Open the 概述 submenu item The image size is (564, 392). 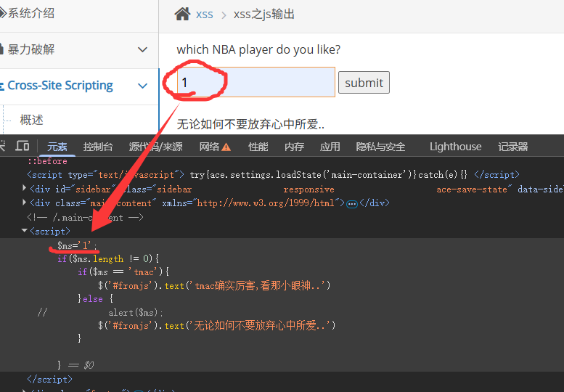tap(32, 120)
